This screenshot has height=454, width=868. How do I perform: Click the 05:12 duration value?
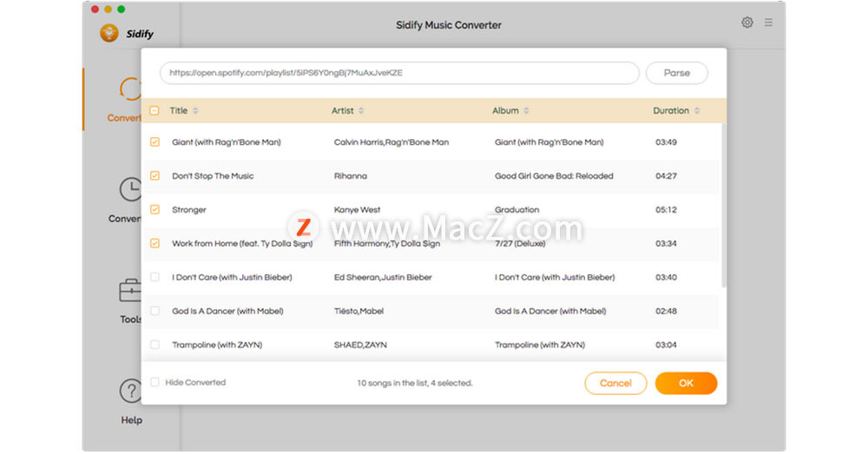[x=666, y=210]
